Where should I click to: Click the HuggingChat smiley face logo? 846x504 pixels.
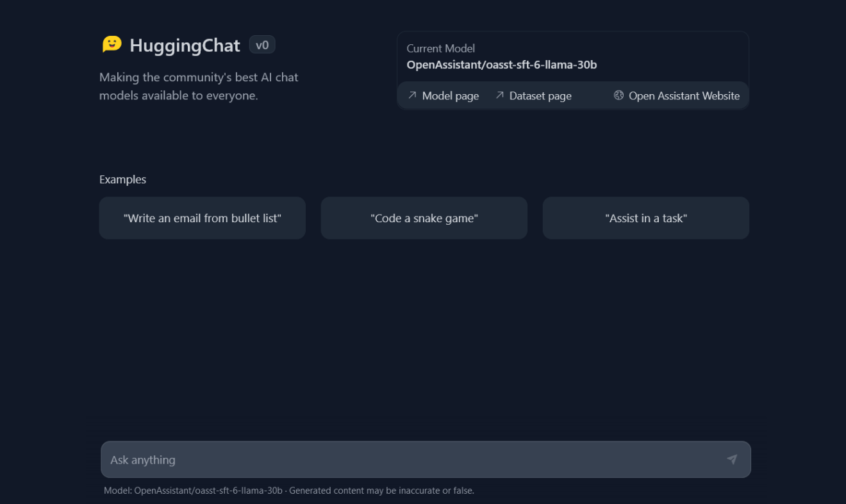click(x=112, y=44)
